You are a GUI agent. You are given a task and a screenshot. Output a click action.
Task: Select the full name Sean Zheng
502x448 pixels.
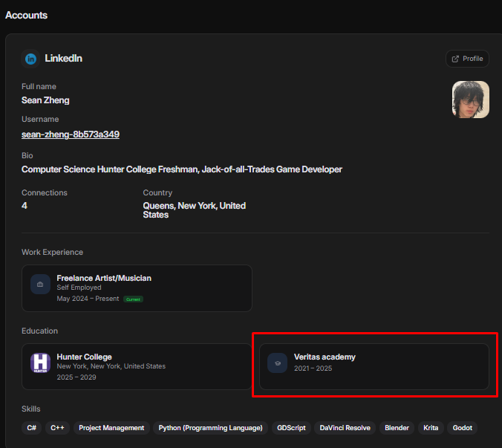pos(45,100)
